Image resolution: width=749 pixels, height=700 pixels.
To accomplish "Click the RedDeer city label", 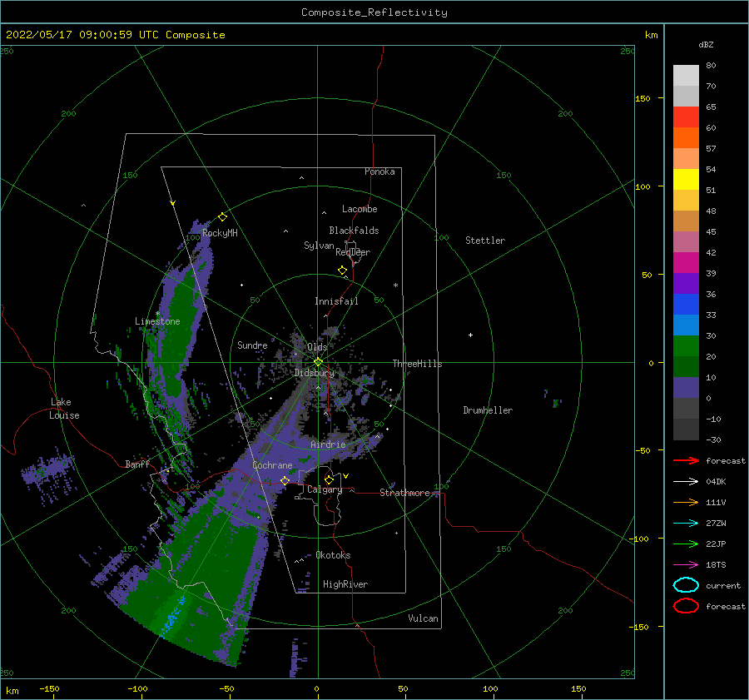I will click(353, 252).
